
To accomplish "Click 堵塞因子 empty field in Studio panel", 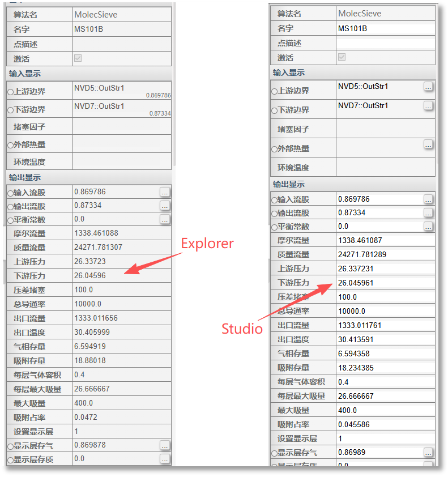I will tap(385, 129).
